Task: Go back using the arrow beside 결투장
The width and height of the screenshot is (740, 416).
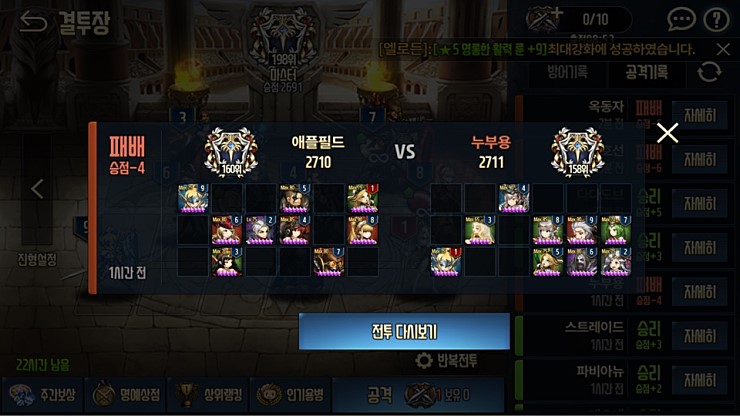Action: pos(33,22)
